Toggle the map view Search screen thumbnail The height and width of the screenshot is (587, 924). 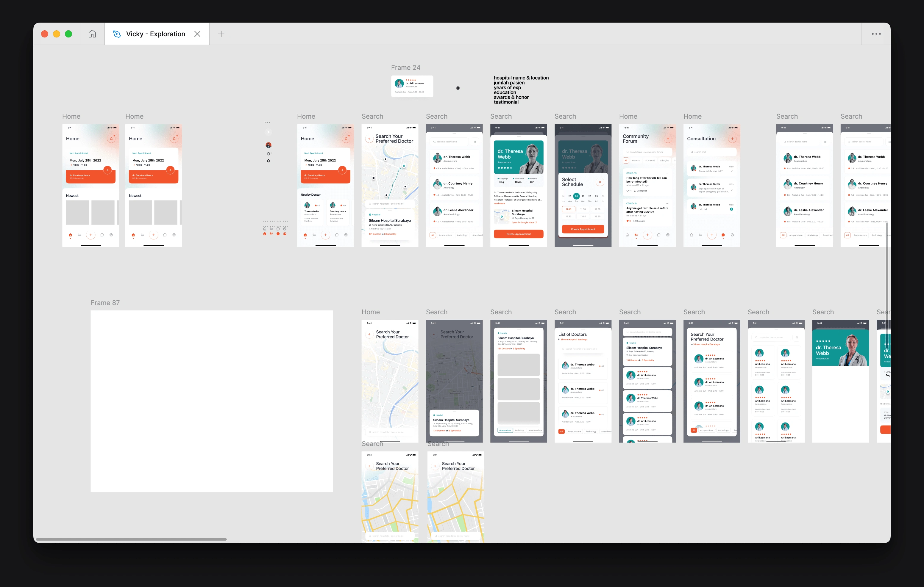(x=391, y=185)
